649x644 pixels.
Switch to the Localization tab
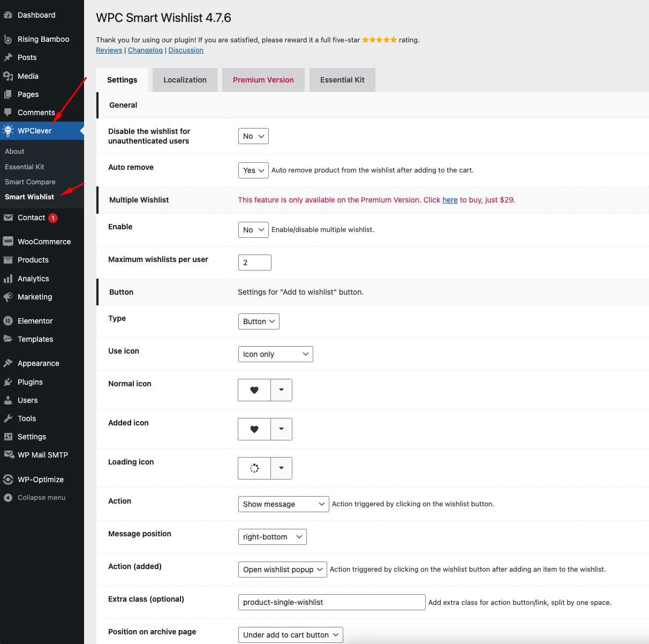pos(185,80)
